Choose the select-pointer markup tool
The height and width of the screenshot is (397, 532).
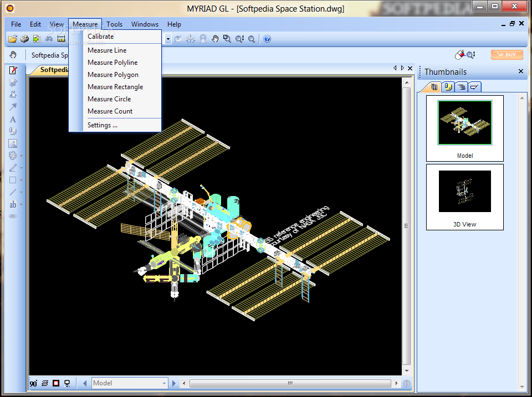tap(13, 95)
